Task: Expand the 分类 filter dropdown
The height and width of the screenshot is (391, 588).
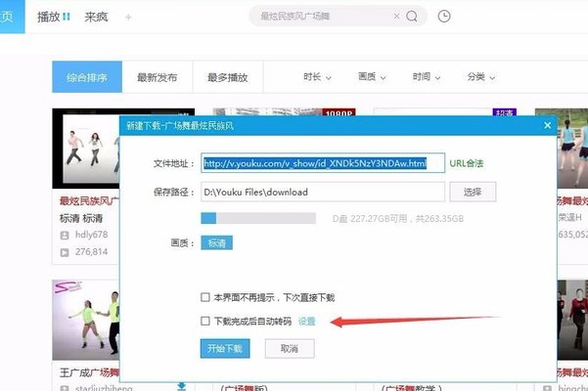Action: (481, 77)
